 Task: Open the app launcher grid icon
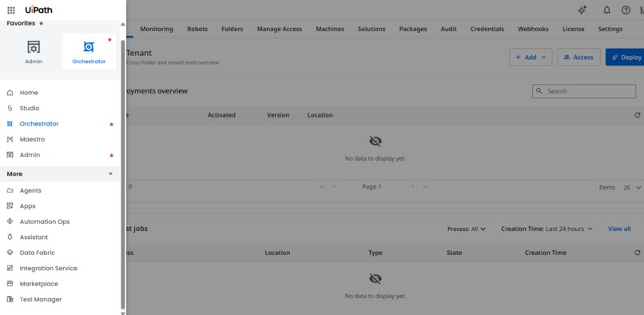tap(11, 10)
